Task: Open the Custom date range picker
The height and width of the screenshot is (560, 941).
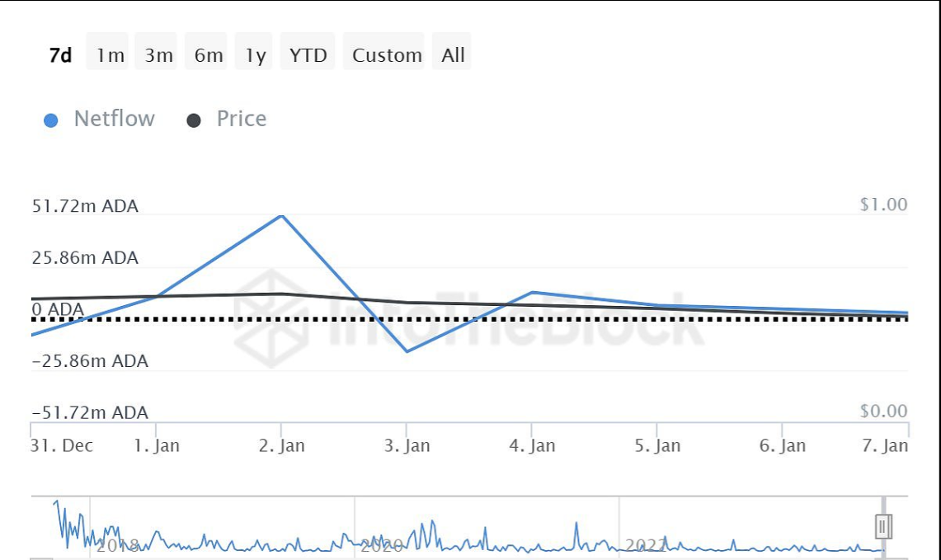Action: click(387, 55)
